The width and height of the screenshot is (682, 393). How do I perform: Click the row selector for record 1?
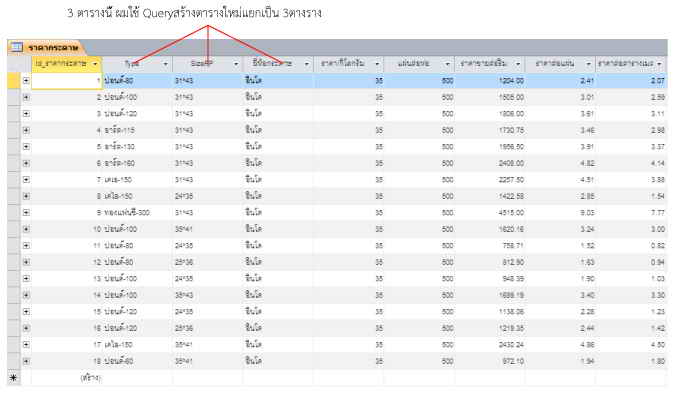click(13, 80)
